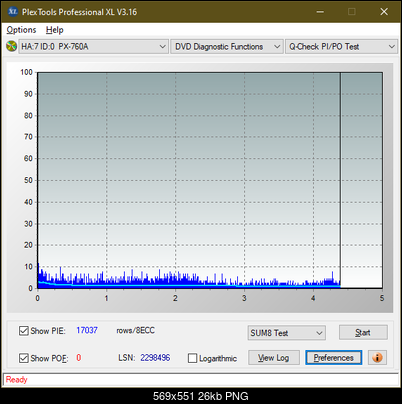Image resolution: width=402 pixels, height=404 pixels.
Task: Click the View Log button
Action: tap(274, 358)
